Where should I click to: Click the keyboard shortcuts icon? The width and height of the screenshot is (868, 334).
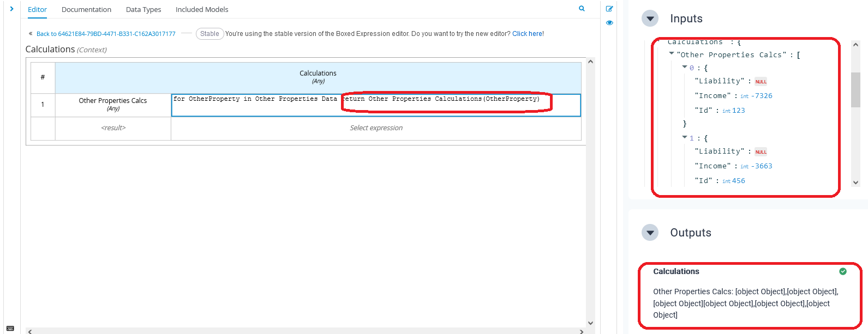(10, 329)
